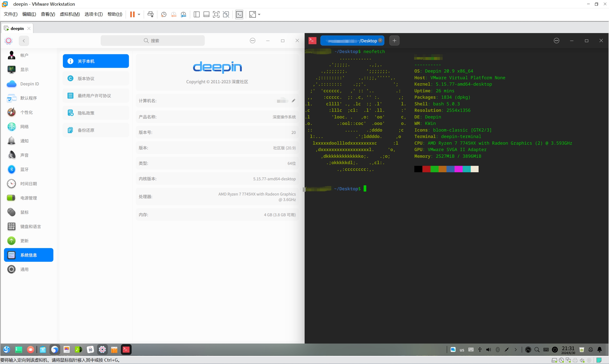
Task: Open 网络 settings
Action: pyautogui.click(x=29, y=127)
